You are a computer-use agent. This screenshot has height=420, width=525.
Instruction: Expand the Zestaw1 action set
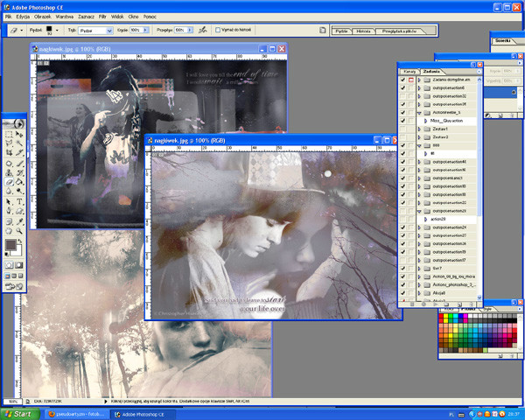point(419,129)
